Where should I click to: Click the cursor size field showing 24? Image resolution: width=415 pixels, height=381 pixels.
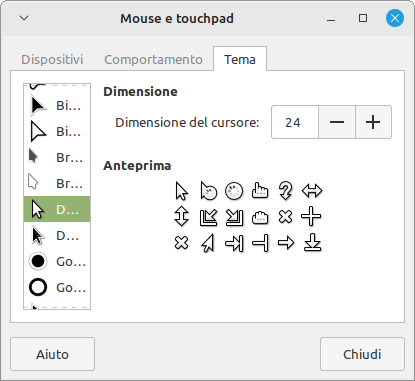click(x=295, y=122)
